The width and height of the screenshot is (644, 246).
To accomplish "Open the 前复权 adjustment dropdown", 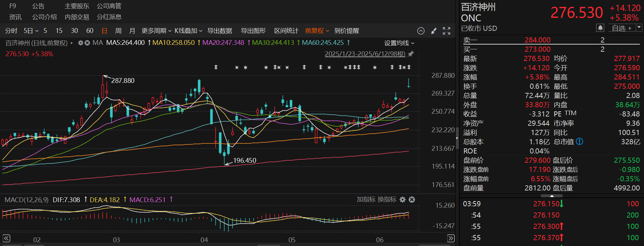I will (x=317, y=31).
